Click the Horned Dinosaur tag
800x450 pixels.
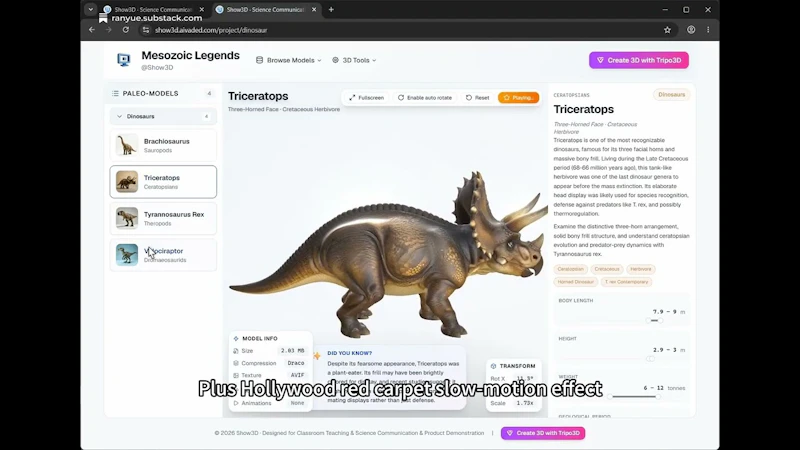[x=576, y=282]
